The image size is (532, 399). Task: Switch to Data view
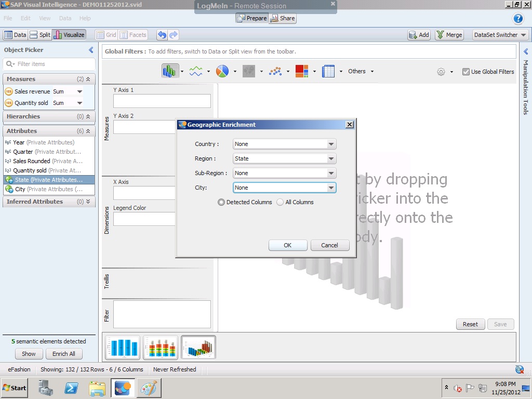[x=15, y=35]
